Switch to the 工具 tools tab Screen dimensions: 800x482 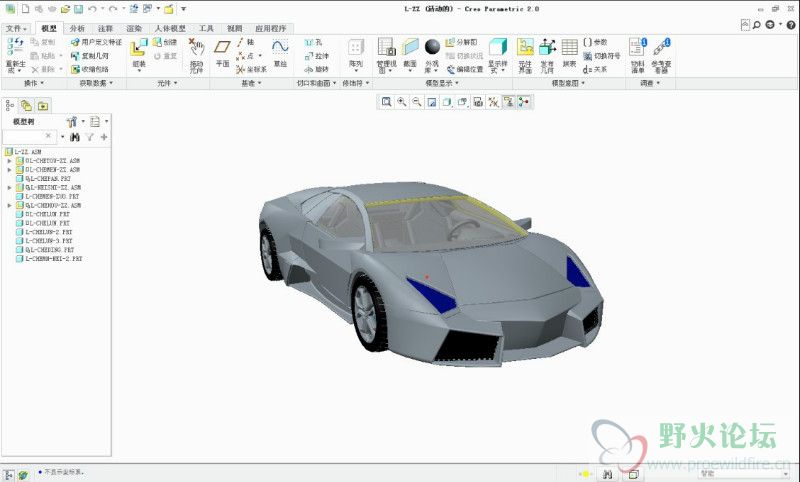point(206,29)
